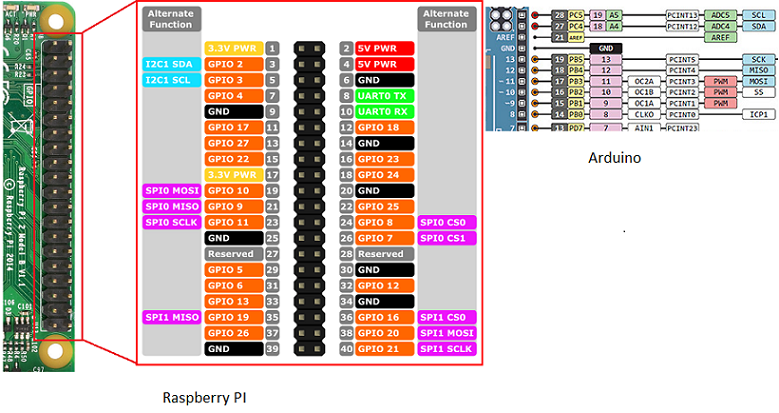The height and width of the screenshot is (413, 779).
Task: Click the SPI0 CS1 label
Action: tap(447, 238)
